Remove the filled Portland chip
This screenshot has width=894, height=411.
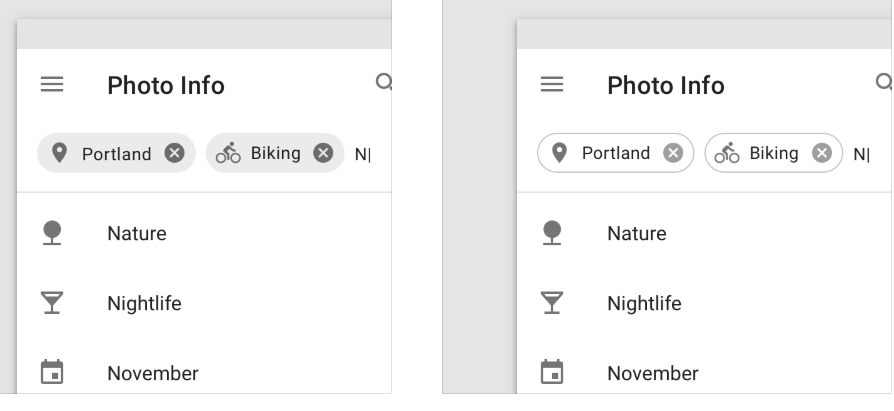coord(174,153)
